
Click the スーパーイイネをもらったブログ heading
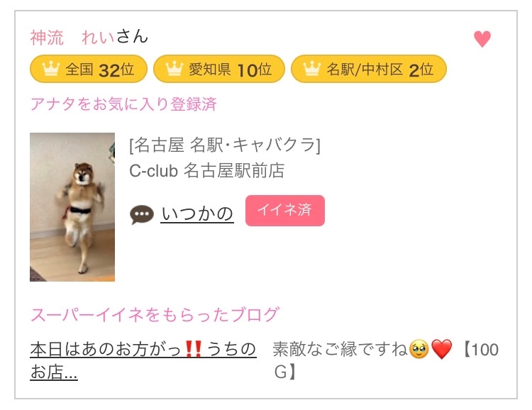(x=155, y=315)
